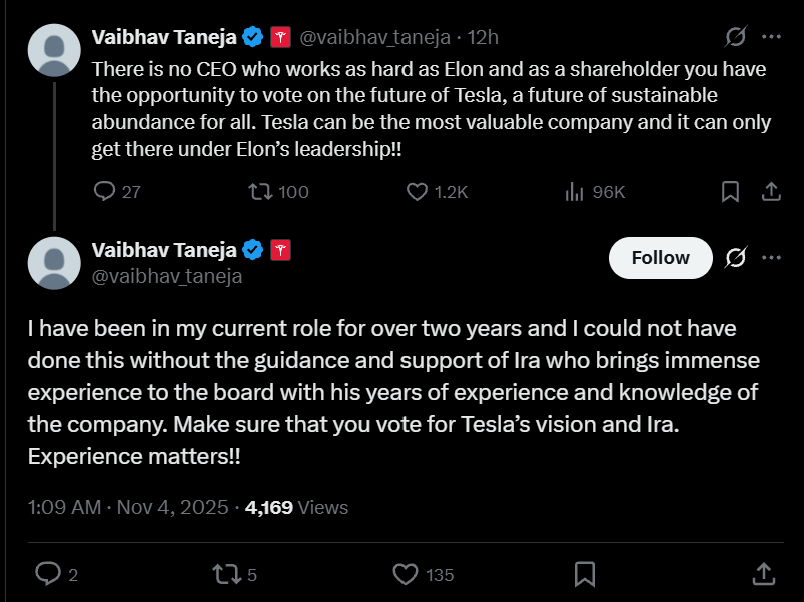Reply to the top Vaibhav Taneja post

tap(105, 191)
